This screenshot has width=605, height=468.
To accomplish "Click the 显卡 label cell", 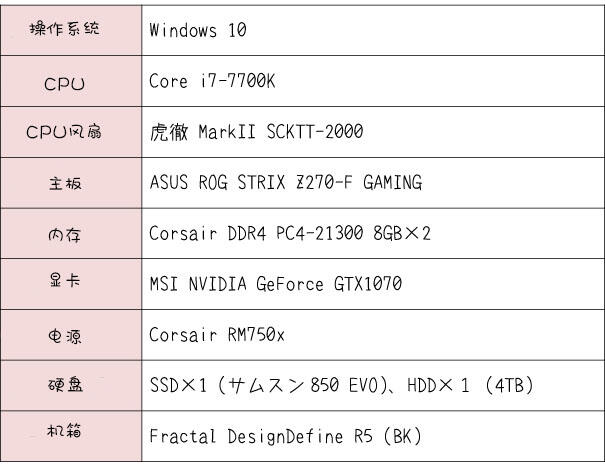I will (x=71, y=284).
